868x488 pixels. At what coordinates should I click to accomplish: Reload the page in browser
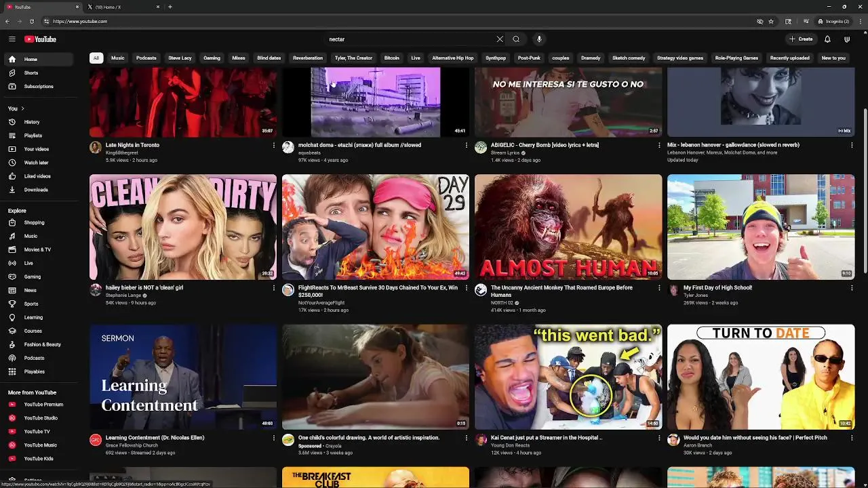[x=31, y=22]
